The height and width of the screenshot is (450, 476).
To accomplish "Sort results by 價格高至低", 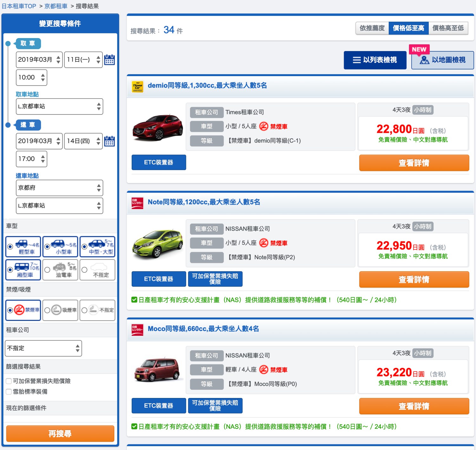I will [x=448, y=28].
